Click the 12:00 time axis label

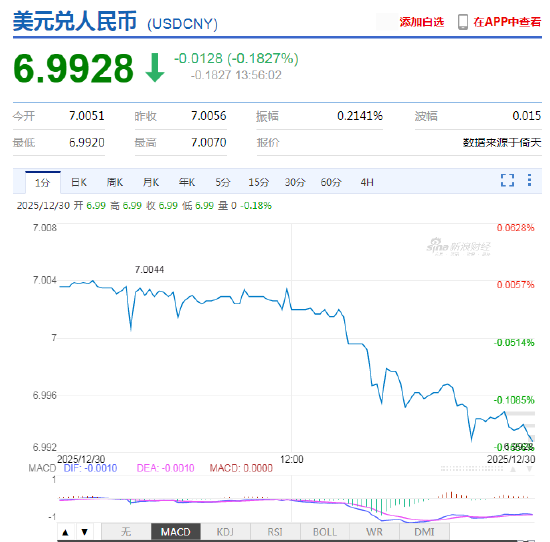(291, 459)
